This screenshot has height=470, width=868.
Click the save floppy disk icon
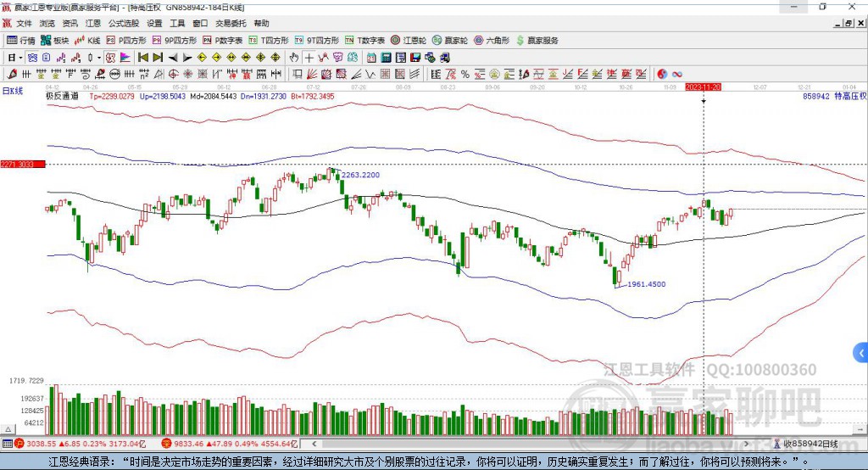click(415, 58)
